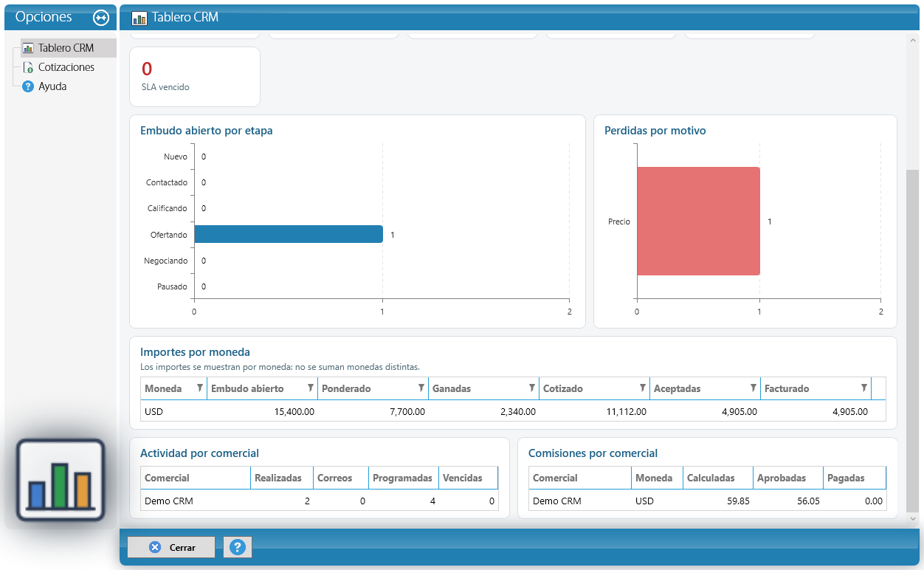Select Demo CRM row in Comisiones por comercial
The width and height of the screenshot is (924, 570).
point(708,501)
